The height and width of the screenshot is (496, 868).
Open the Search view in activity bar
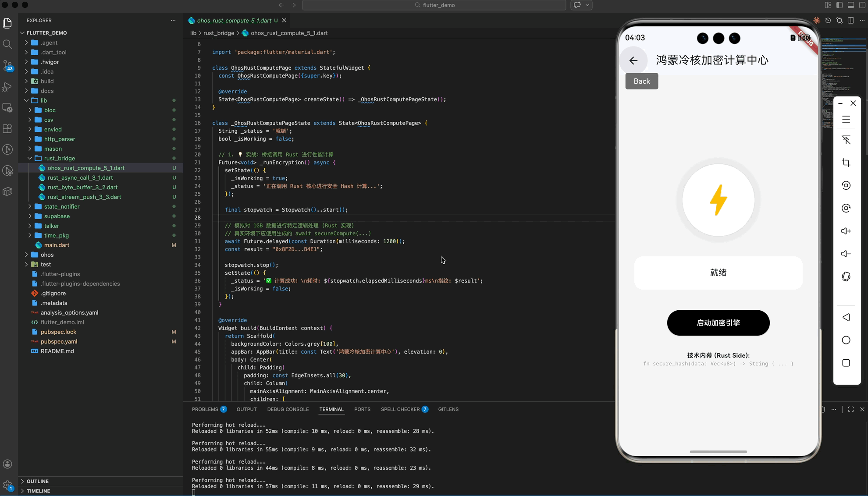[7, 44]
